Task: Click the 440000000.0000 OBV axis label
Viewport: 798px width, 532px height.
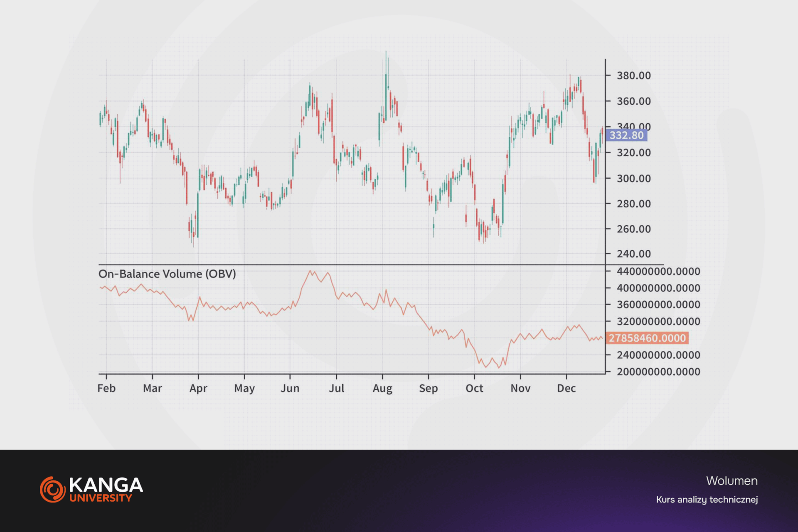Action: click(658, 271)
